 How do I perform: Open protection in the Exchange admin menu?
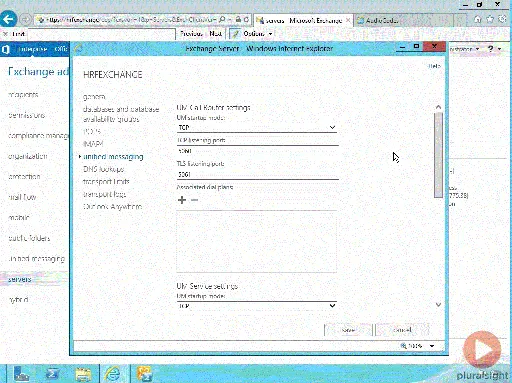pyautogui.click(x=24, y=177)
